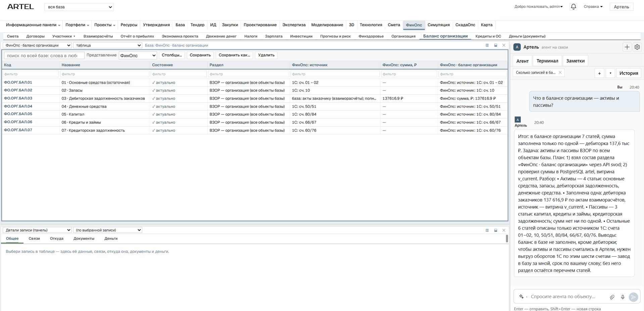
Task: Open the 'вся база' database dropdown
Action: point(79,7)
